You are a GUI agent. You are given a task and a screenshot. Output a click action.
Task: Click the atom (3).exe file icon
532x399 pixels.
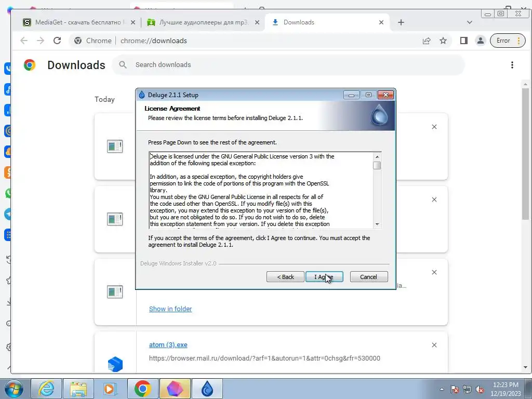pos(115,364)
